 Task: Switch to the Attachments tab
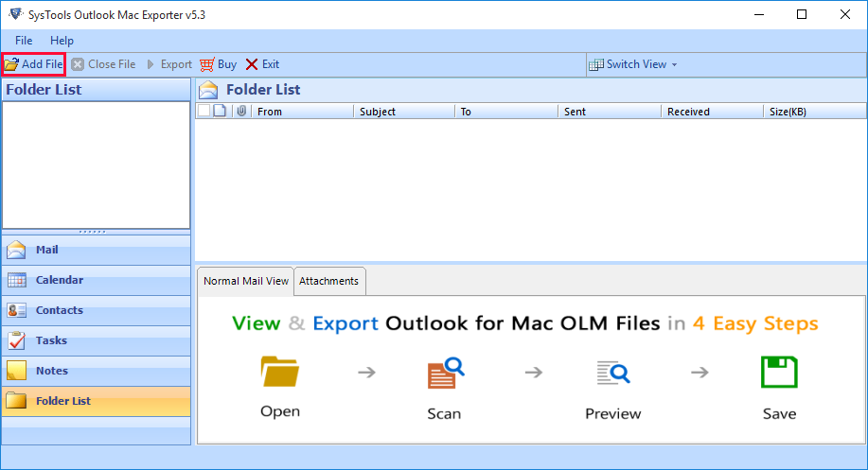[328, 281]
